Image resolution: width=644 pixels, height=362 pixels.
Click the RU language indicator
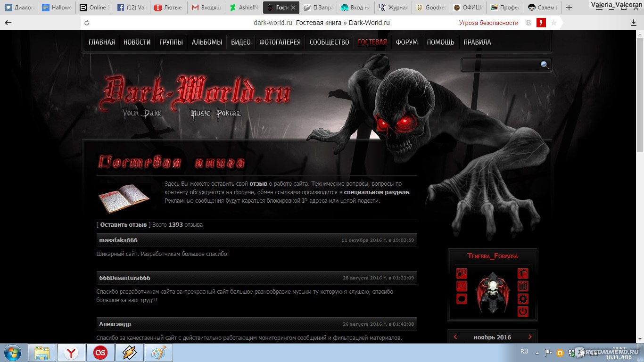[524, 352]
